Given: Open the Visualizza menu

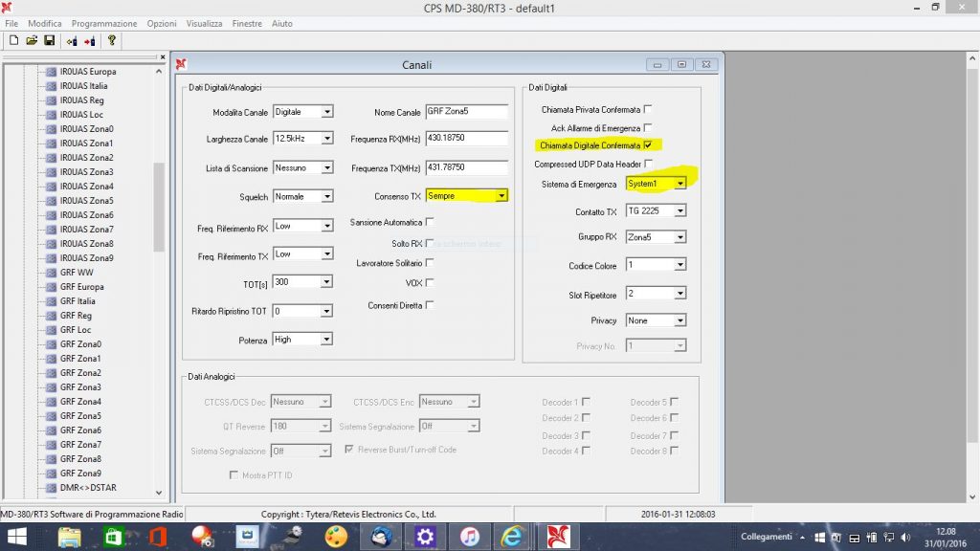Looking at the screenshot, I should (204, 23).
